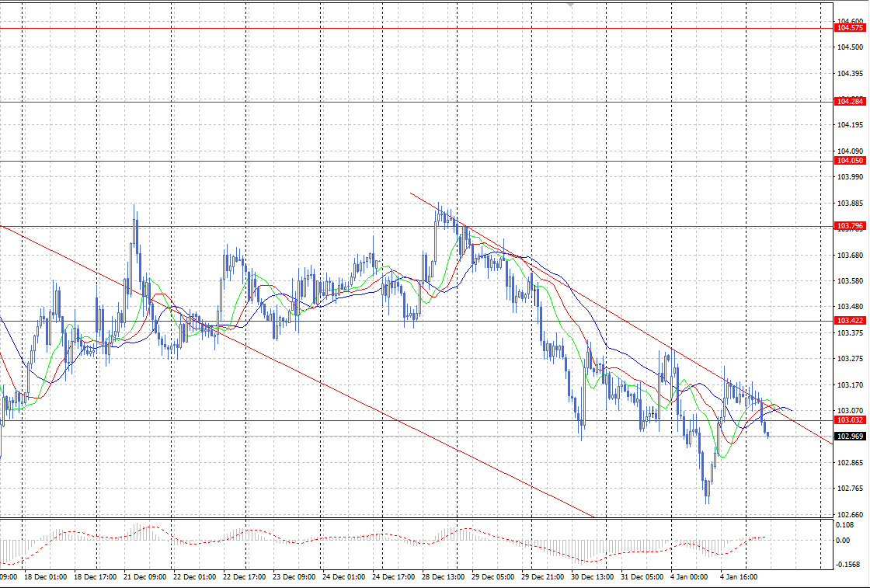Click the 102.865 price scale value
Viewport: 870px width, 588px height.
tap(851, 463)
